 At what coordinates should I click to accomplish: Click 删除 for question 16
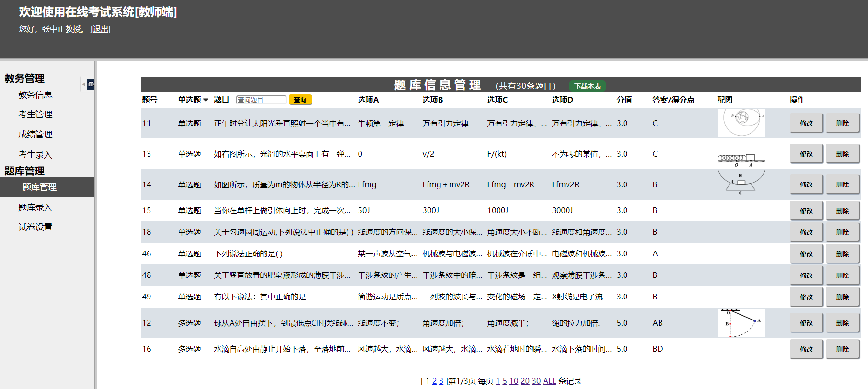coord(842,349)
